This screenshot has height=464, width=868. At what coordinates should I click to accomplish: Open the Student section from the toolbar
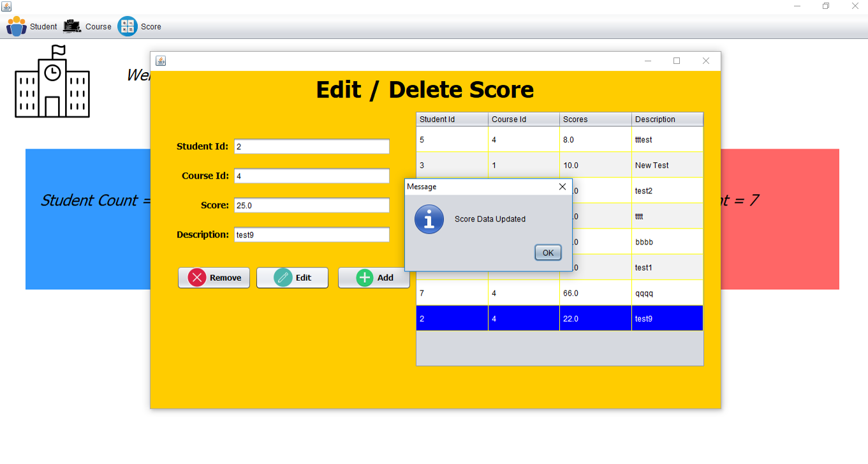[x=32, y=26]
